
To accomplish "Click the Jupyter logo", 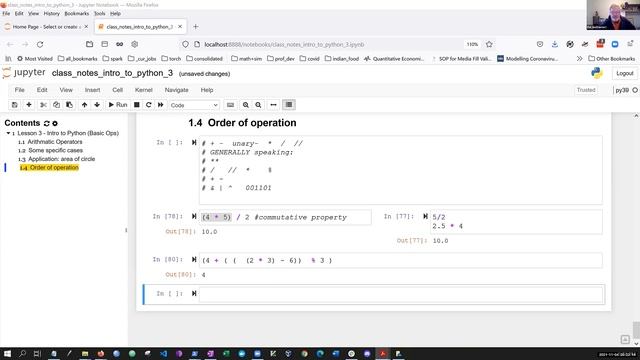I will pos(24,73).
